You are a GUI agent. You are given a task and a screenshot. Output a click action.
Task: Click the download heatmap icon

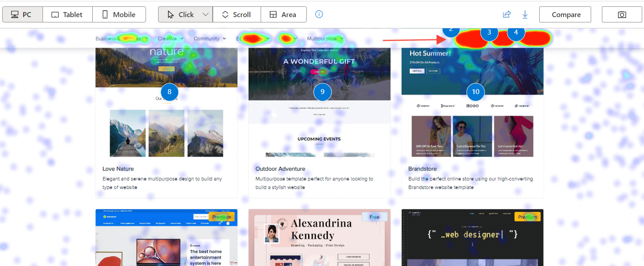[525, 14]
